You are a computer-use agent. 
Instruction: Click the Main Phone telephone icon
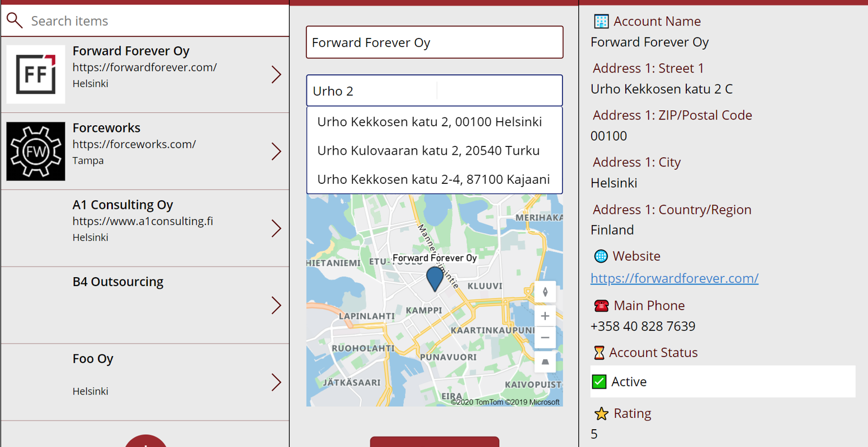601,306
